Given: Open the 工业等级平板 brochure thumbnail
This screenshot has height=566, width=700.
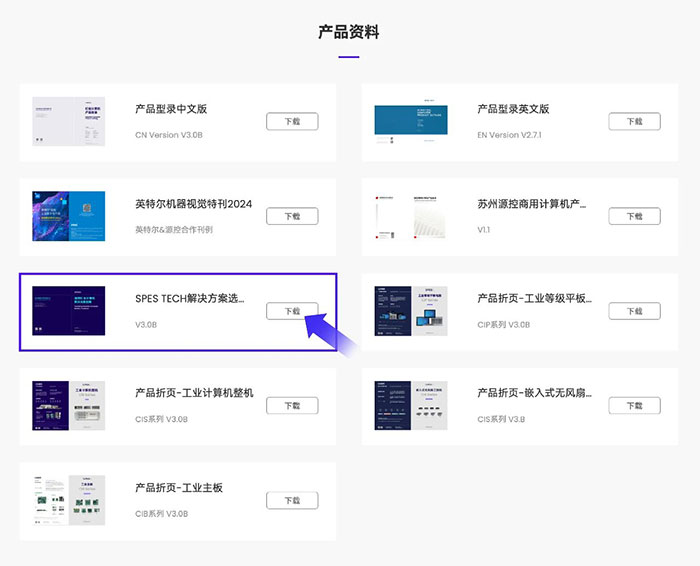Looking at the screenshot, I should coord(411,311).
